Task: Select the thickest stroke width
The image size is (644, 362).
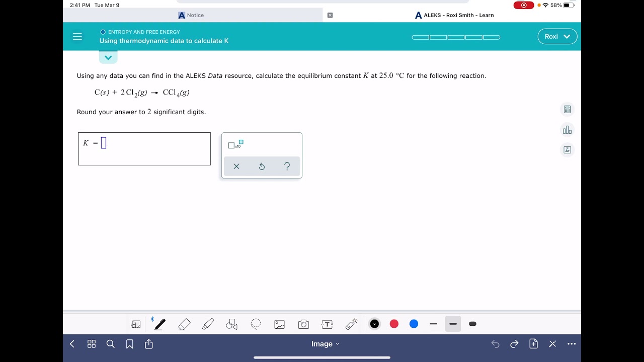Action: [x=472, y=324]
